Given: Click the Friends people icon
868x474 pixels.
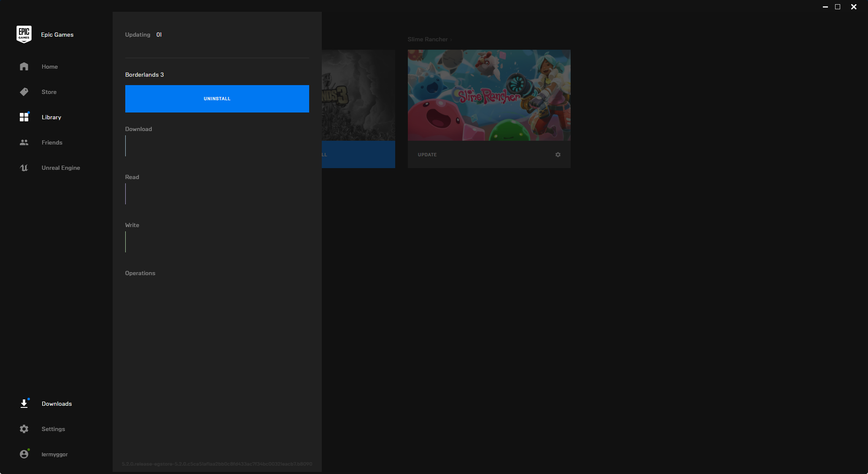Looking at the screenshot, I should (x=24, y=142).
